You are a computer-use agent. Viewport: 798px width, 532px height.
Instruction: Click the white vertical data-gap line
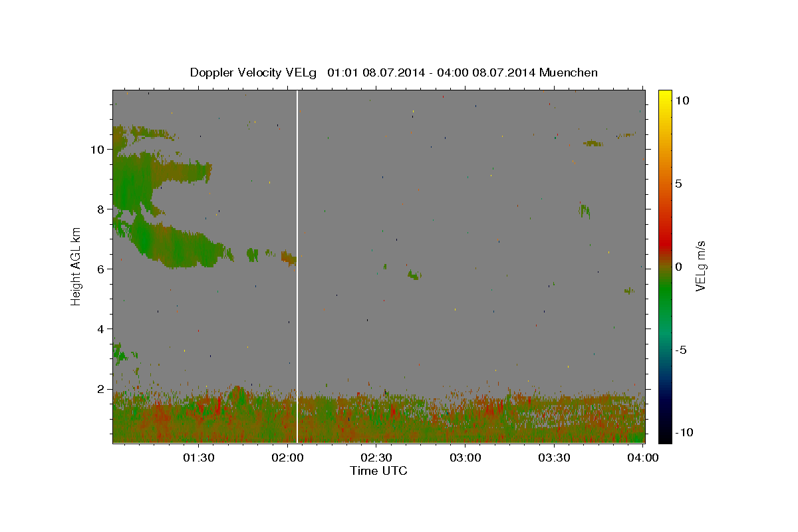[x=297, y=266]
